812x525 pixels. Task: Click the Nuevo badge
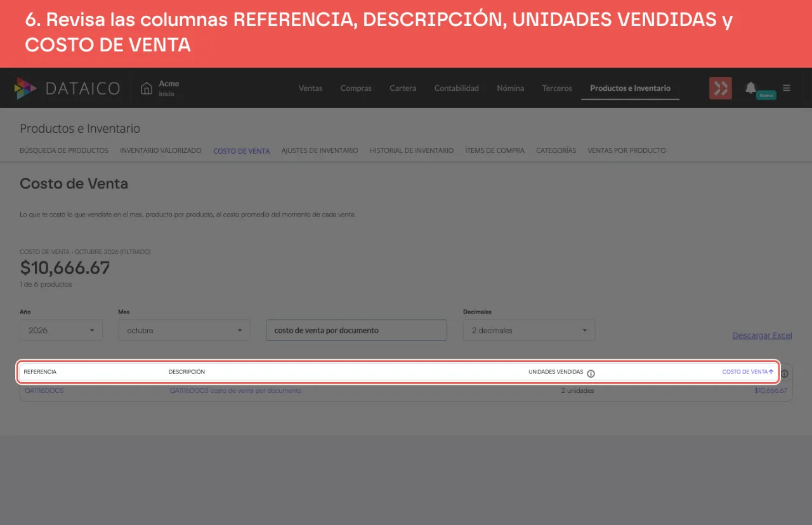(x=766, y=95)
